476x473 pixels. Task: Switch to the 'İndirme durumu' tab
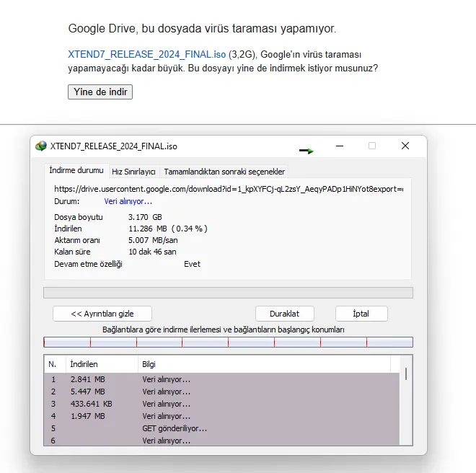point(76,170)
